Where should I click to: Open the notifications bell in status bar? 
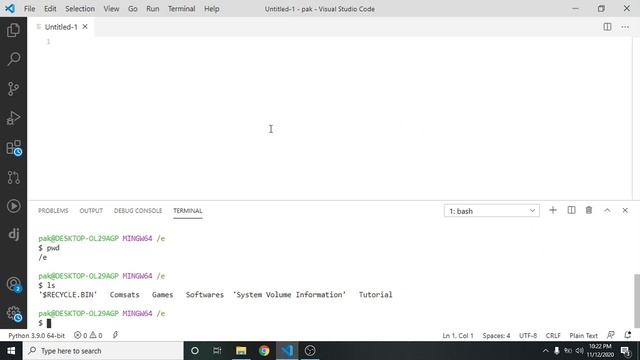(628, 335)
